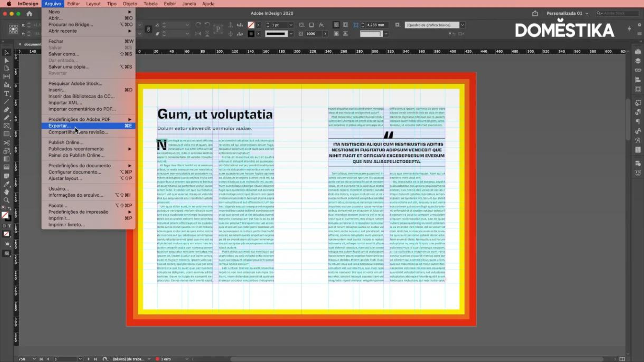644x362 pixels.
Task: Toggle the constrain proportions chain link
Action: (x=148, y=29)
